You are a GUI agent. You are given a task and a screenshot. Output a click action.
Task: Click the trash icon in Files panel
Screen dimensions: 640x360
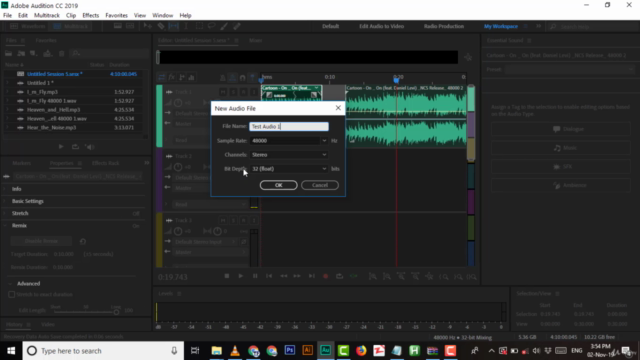[x=62, y=53]
